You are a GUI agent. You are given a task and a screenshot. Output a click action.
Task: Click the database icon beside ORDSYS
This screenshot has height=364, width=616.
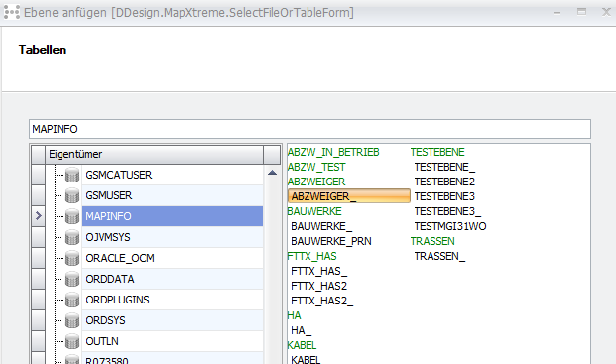(x=72, y=320)
